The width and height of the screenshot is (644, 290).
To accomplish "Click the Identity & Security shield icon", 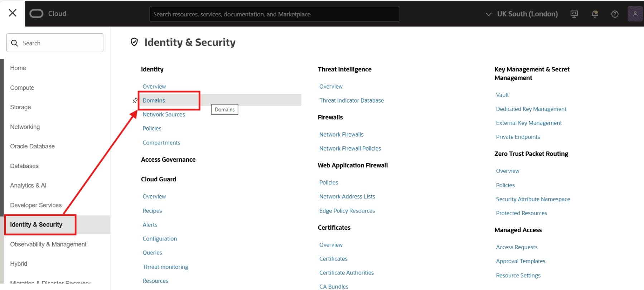I will pos(134,42).
